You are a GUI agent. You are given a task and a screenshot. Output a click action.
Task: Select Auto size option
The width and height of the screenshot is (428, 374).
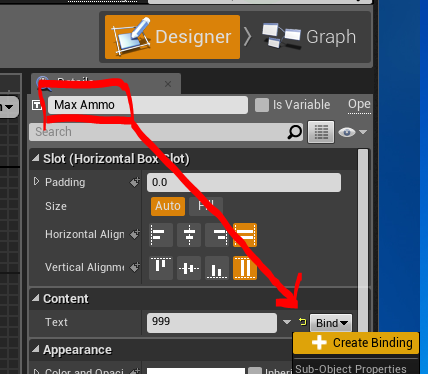coord(168,206)
